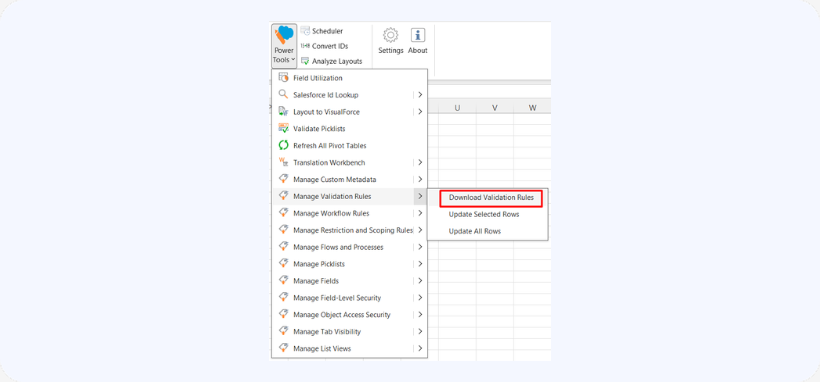Click the Settings label

coord(391,51)
